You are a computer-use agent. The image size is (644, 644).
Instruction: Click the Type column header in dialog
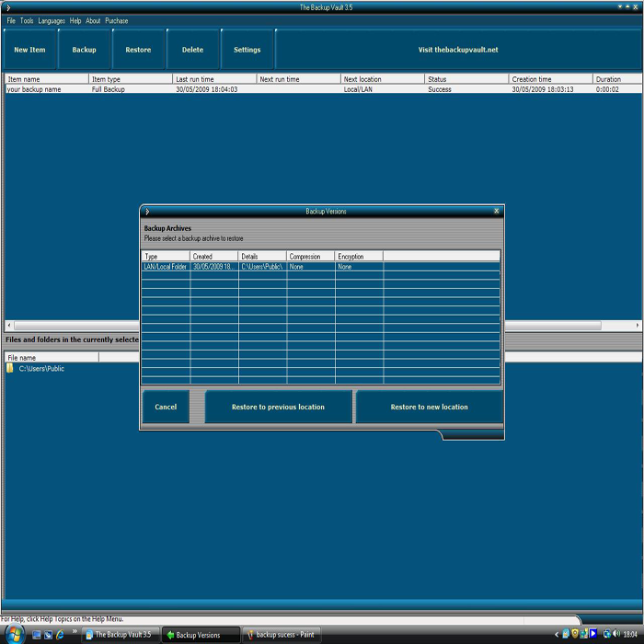[166, 257]
